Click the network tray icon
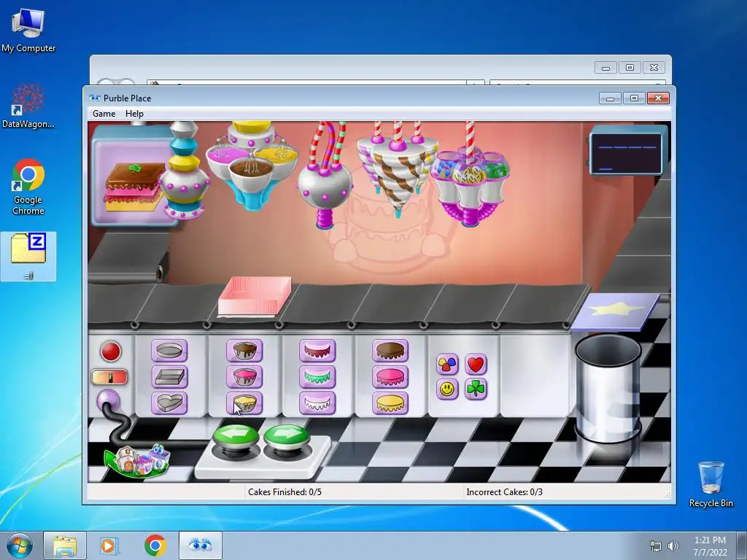747x560 pixels. tap(656, 545)
